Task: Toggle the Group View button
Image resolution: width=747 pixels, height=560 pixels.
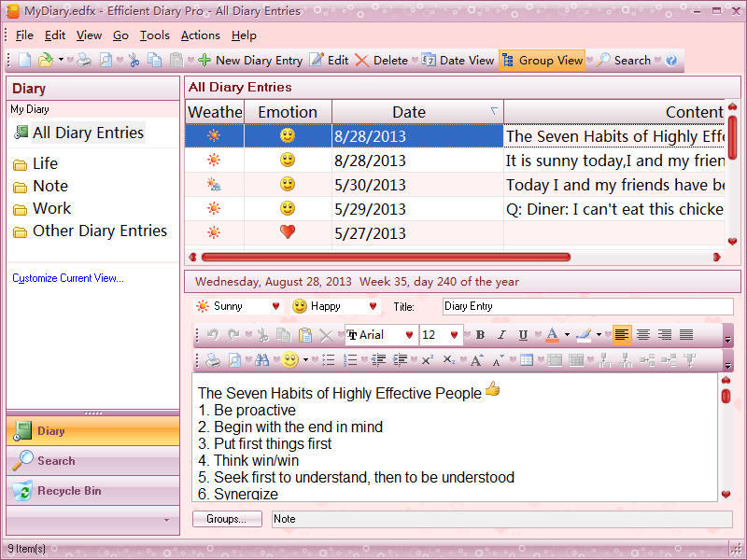Action: point(543,61)
